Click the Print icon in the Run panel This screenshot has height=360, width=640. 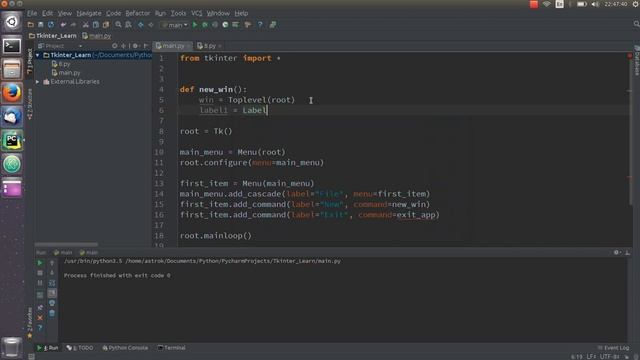(52, 303)
